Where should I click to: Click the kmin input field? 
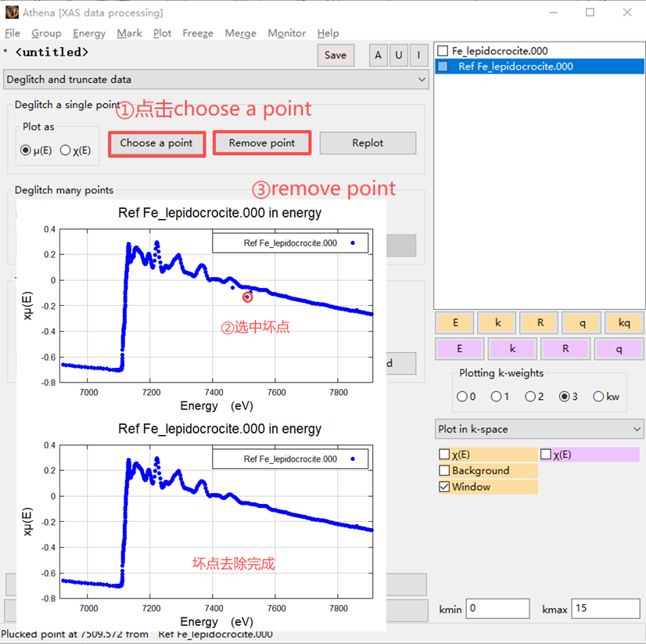[497, 609]
